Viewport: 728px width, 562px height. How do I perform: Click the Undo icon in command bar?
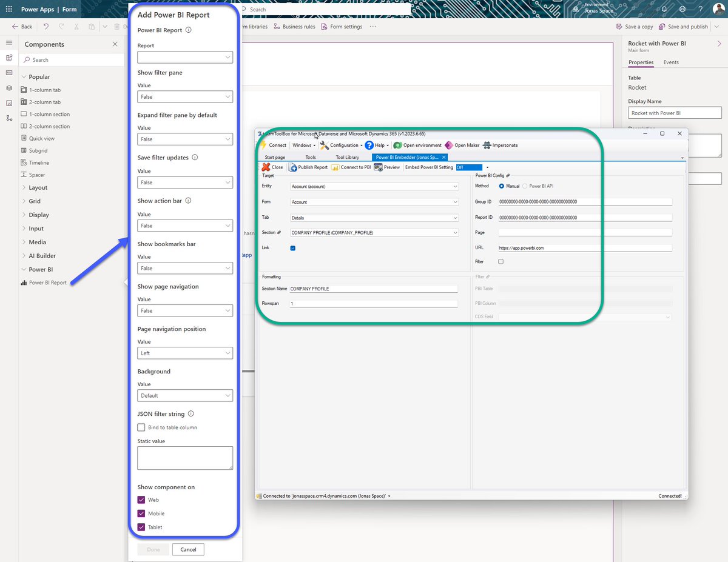[46, 27]
